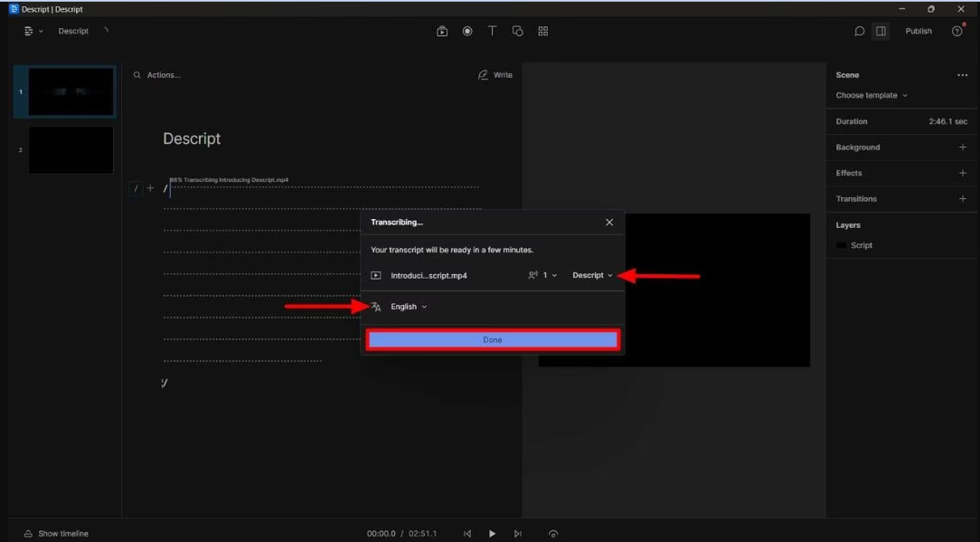Screen dimensions: 980x542
Task: Open the project menu icon at top left
Action: click(x=28, y=32)
